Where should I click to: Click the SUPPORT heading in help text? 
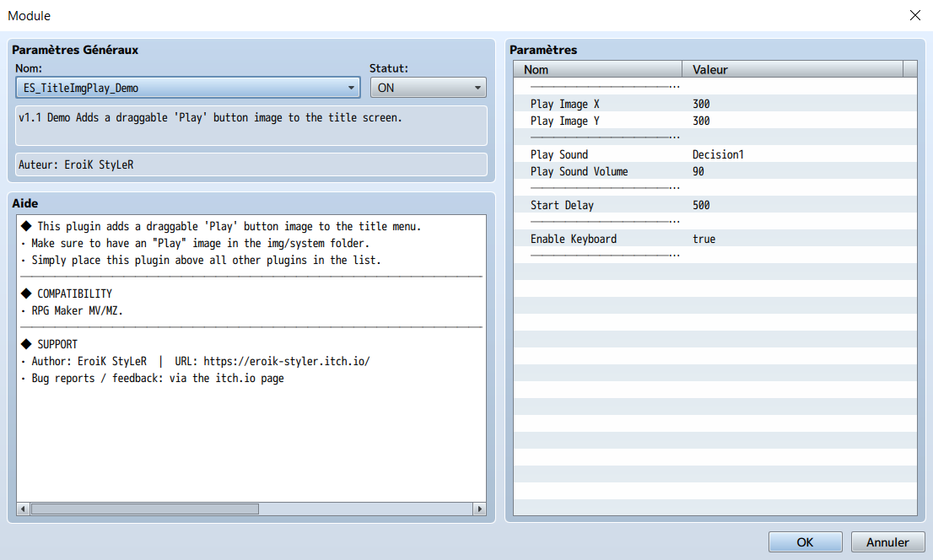[57, 345]
